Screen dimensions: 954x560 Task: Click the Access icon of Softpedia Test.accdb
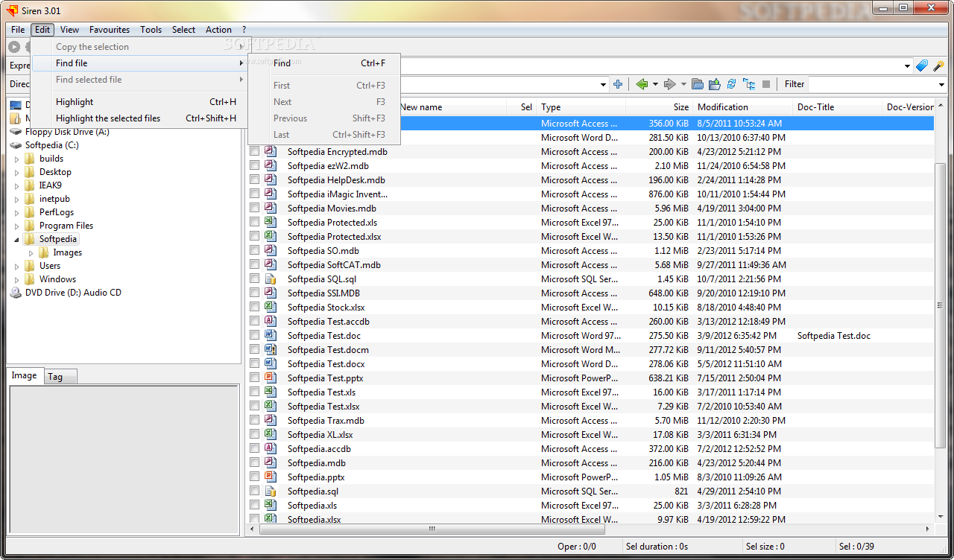[271, 322]
